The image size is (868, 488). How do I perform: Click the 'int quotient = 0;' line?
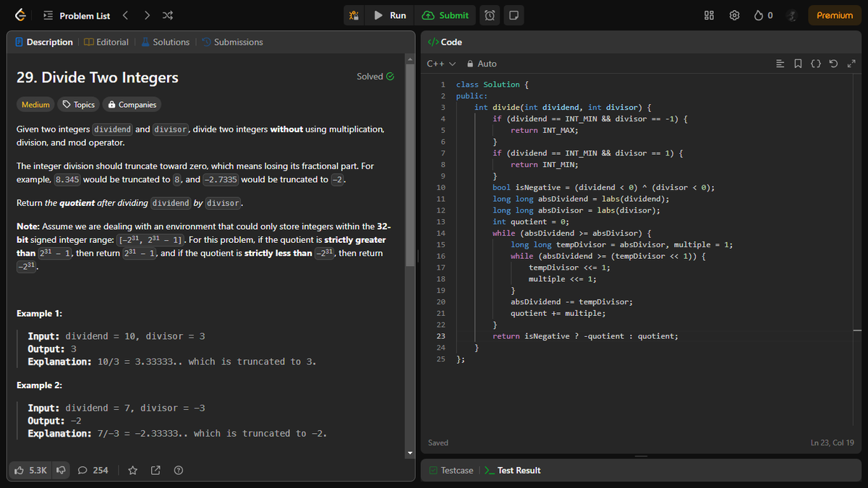[x=531, y=221]
